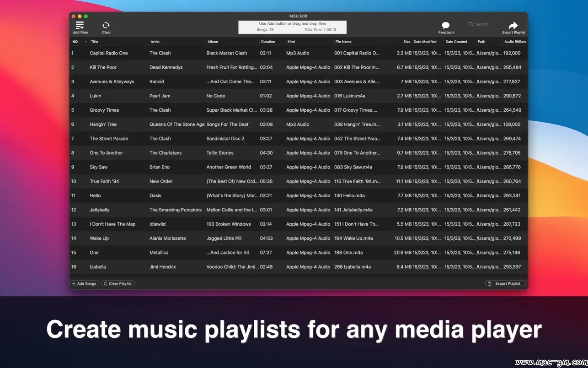Click the search magnifier icon
This screenshot has width=588, height=368.
point(471,24)
